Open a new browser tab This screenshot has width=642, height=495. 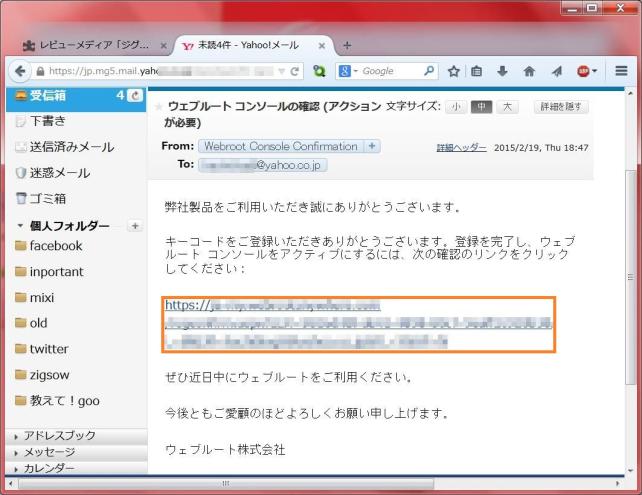pyautogui.click(x=347, y=45)
